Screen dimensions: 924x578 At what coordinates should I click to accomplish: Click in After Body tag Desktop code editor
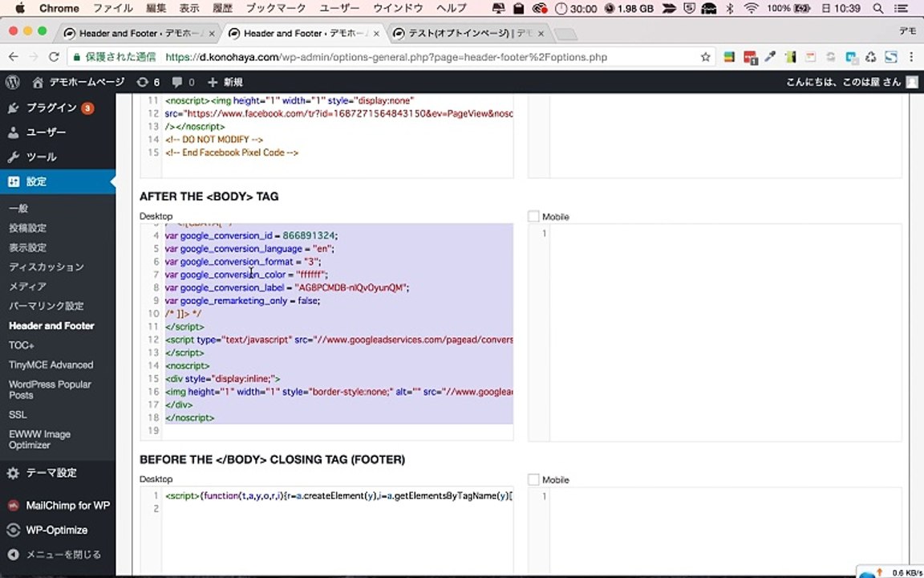(x=326, y=332)
